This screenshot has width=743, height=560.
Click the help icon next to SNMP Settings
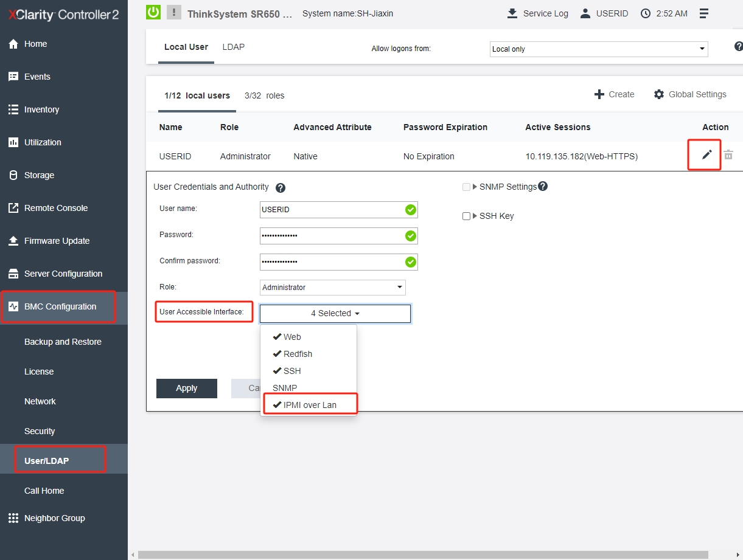point(543,187)
